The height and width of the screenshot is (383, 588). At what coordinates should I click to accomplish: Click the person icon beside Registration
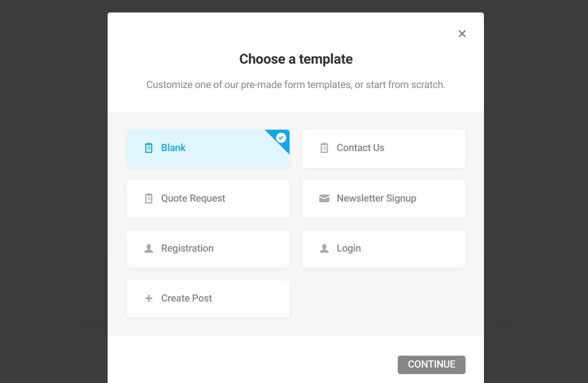coord(149,249)
